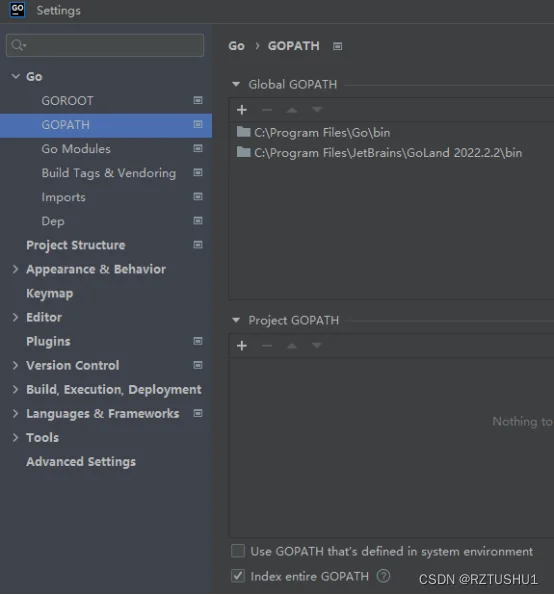Click the project-level icon in GOPATH breadcrumb header
Viewport: 554px width, 595px height.
(x=337, y=46)
